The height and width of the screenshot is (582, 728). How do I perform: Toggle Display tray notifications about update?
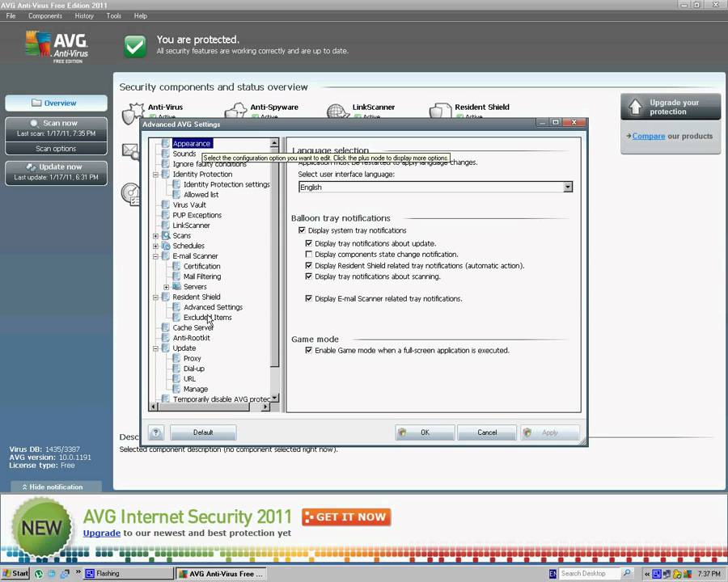click(309, 243)
